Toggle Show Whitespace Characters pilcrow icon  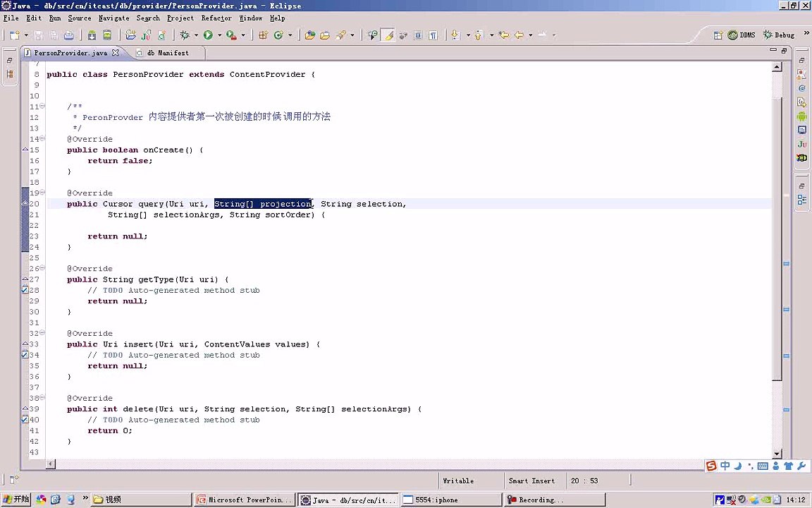tap(433, 35)
